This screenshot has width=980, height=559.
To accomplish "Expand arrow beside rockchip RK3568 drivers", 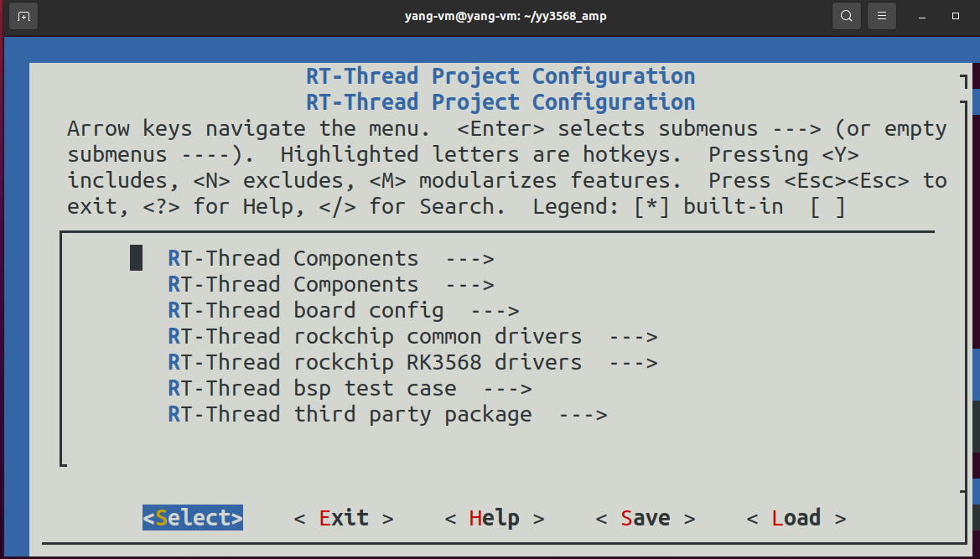I will click(633, 362).
